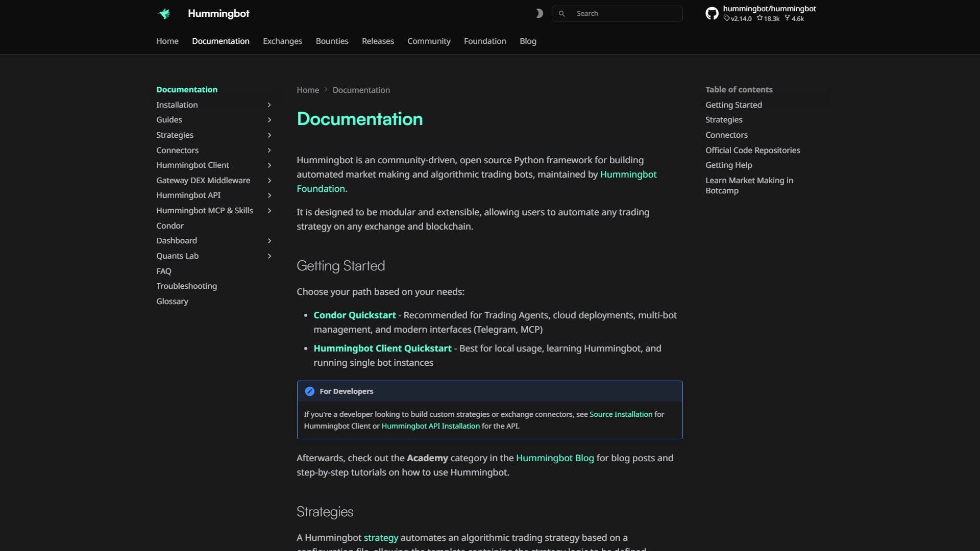Expand the Connectors sidebar chevron
This screenshot has height=551, width=980.
pyautogui.click(x=269, y=151)
